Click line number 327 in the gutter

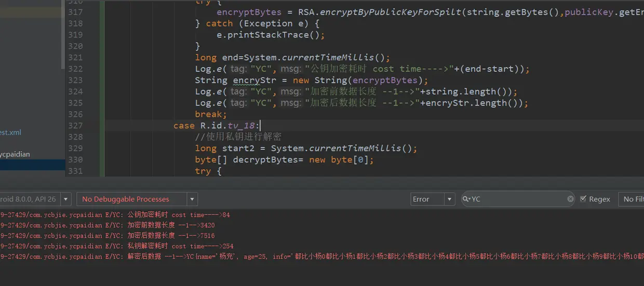75,125
